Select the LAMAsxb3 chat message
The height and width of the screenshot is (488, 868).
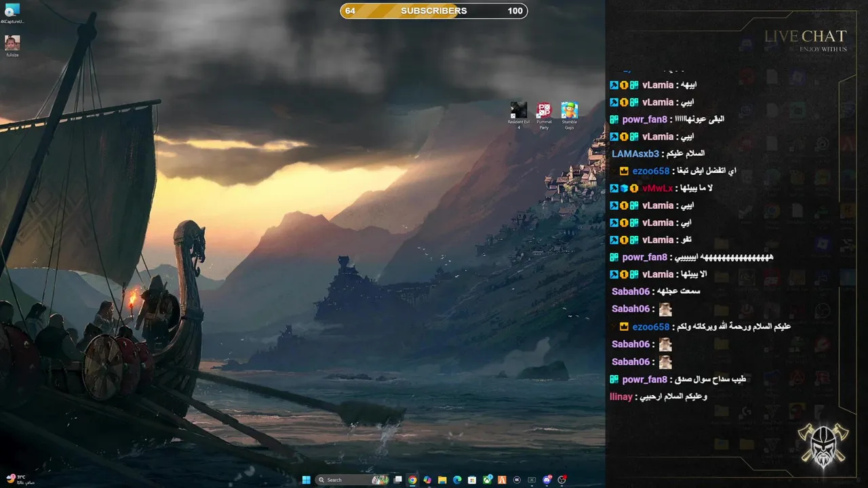(x=658, y=154)
